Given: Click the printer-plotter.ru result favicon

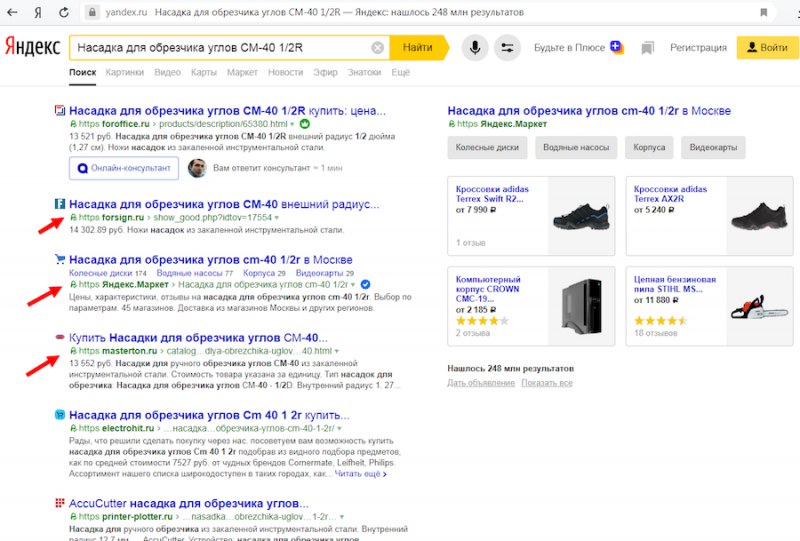Looking at the screenshot, I should point(60,503).
